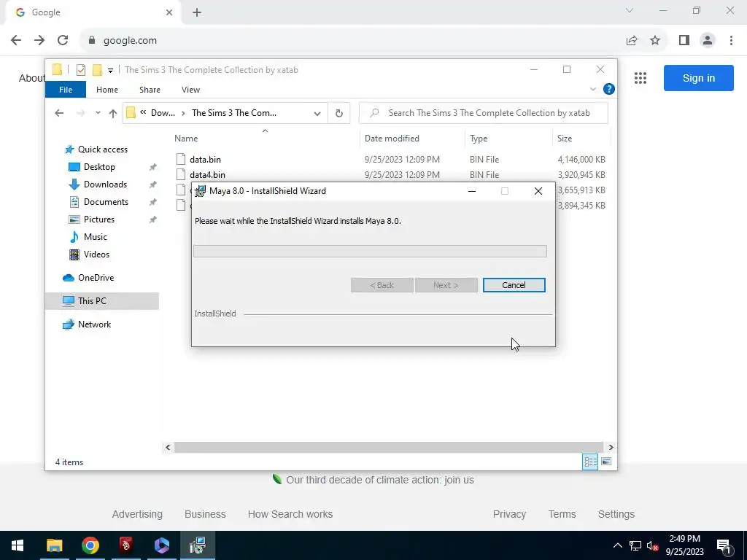Click the horizontal scrollbar in file list
This screenshot has height=560, width=747.
(390, 447)
